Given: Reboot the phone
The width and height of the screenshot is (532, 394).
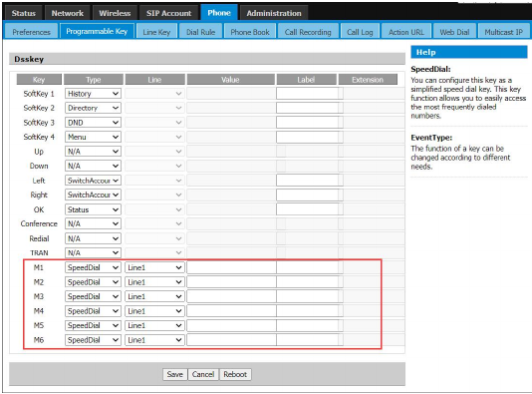Looking at the screenshot, I should click(x=235, y=374).
